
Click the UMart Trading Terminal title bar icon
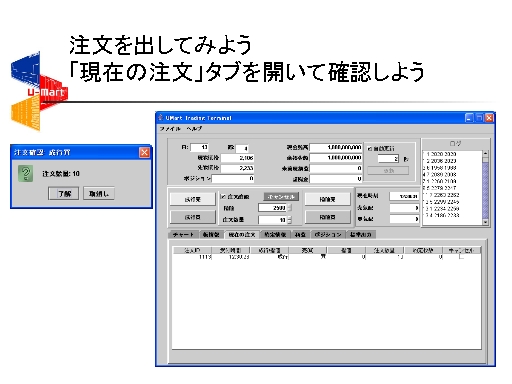point(161,118)
